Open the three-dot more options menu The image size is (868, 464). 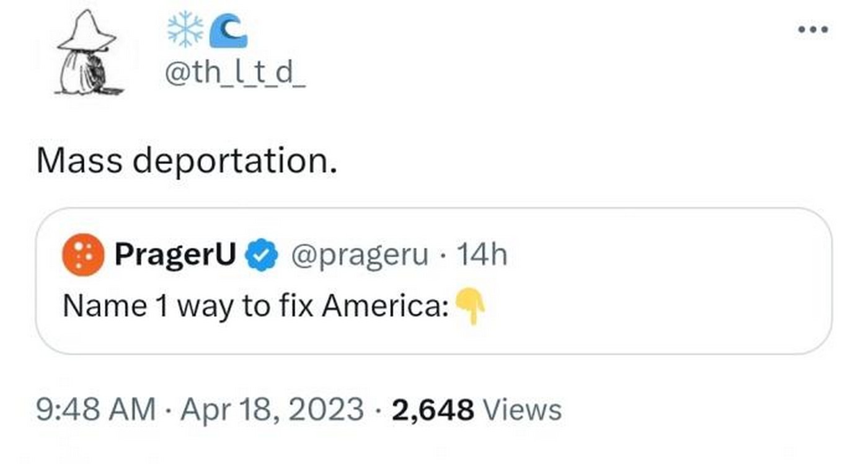(813, 29)
